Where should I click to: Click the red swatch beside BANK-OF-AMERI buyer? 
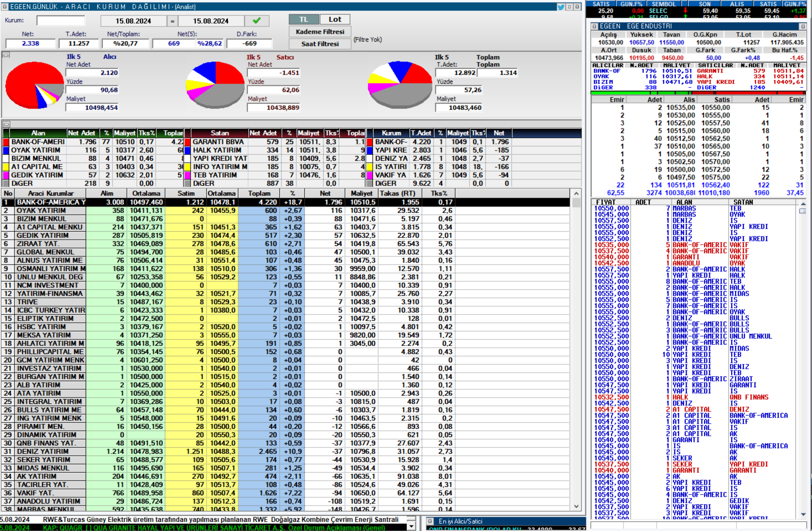(6, 142)
